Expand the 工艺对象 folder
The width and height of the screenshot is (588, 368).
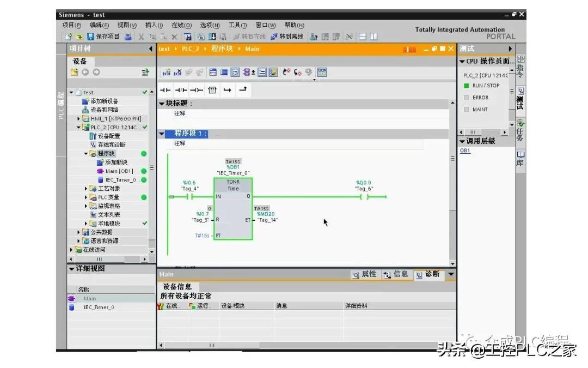coord(85,189)
